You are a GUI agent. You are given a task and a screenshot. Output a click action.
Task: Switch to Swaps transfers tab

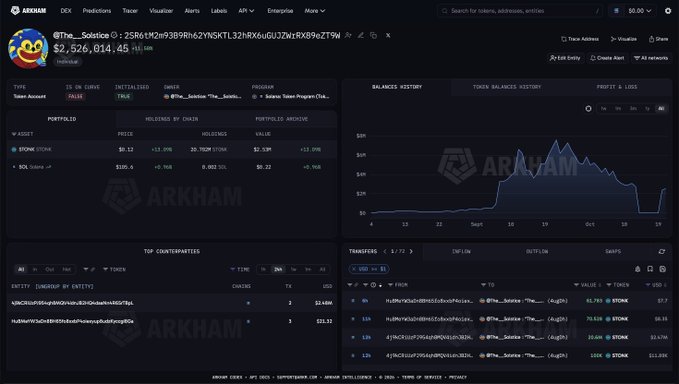tap(613, 252)
